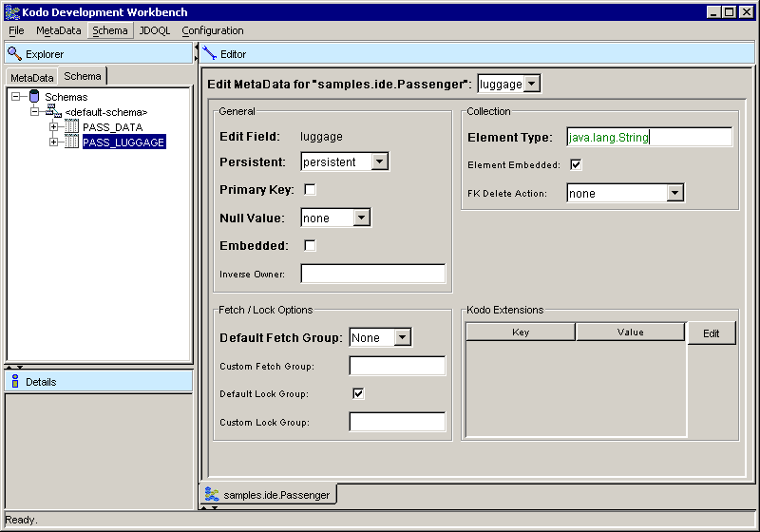The image size is (760, 532).
Task: Select the Schemas root node
Action: pyautogui.click(x=66, y=96)
